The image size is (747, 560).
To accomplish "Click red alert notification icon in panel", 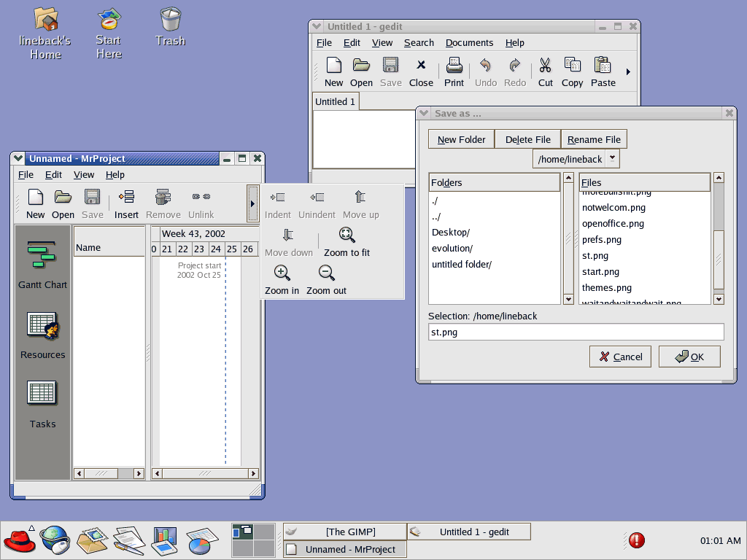I will [636, 540].
